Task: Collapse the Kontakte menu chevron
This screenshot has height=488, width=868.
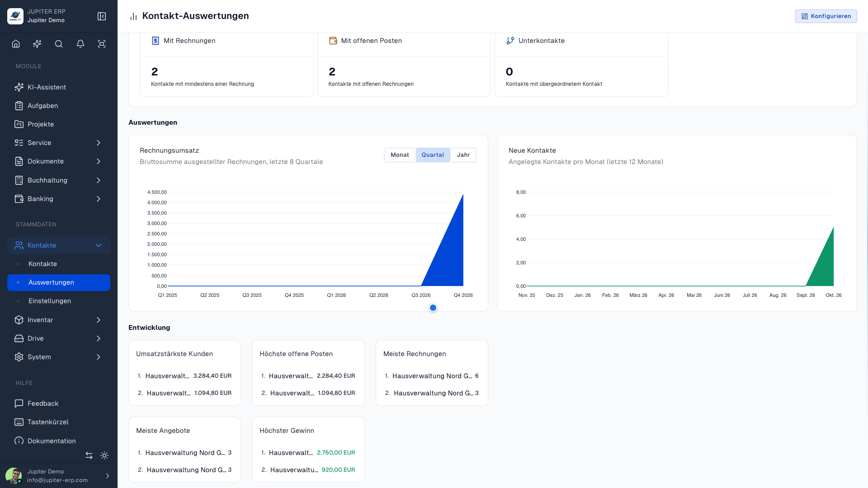Action: coord(99,245)
